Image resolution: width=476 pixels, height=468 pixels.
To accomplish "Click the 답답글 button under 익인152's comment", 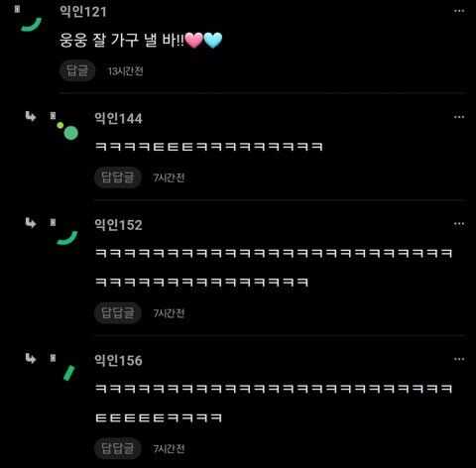I will coord(118,312).
